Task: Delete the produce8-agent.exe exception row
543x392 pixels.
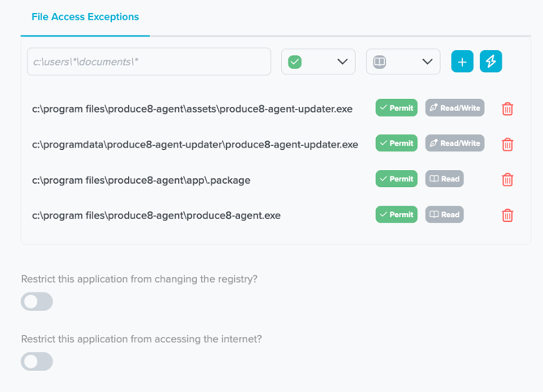Action: (507, 215)
